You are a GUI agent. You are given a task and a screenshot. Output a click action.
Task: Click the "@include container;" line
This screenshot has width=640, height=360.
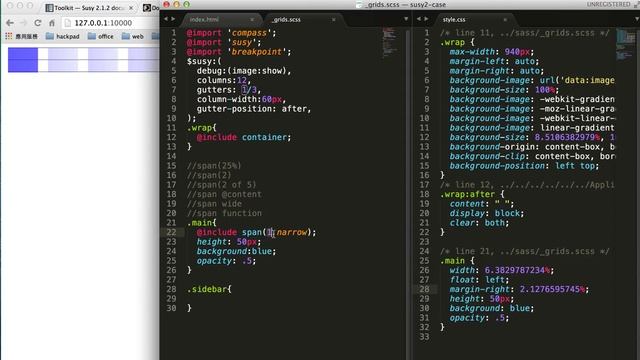(x=244, y=137)
